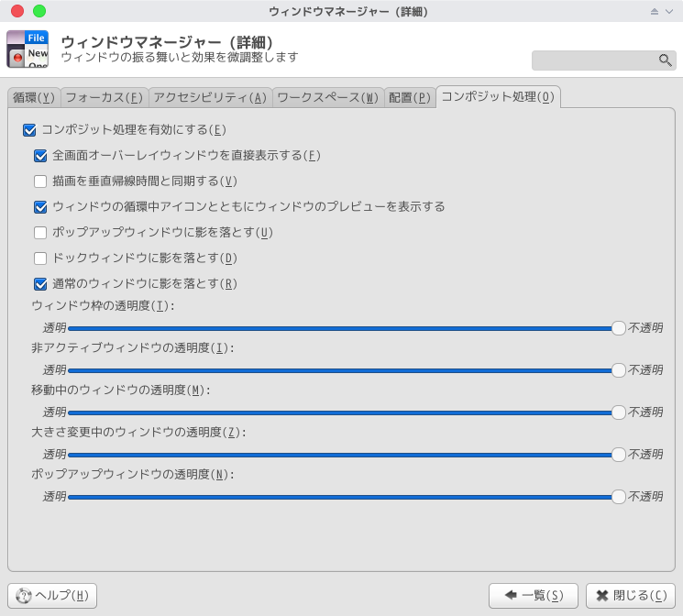
Task: Enable ポップアップウィンドウに影を落とす checkbox
Action: point(40,233)
